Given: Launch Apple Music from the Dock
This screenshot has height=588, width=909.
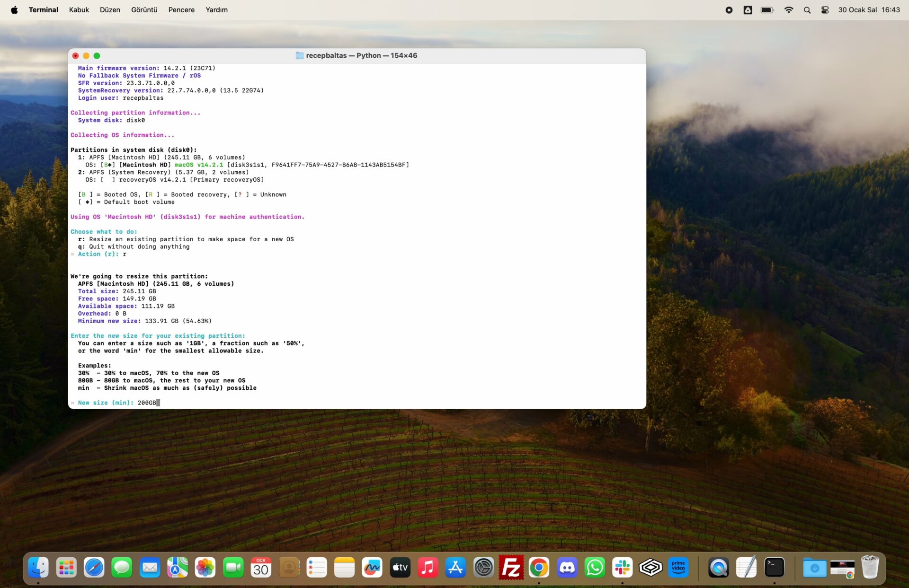Looking at the screenshot, I should [428, 567].
